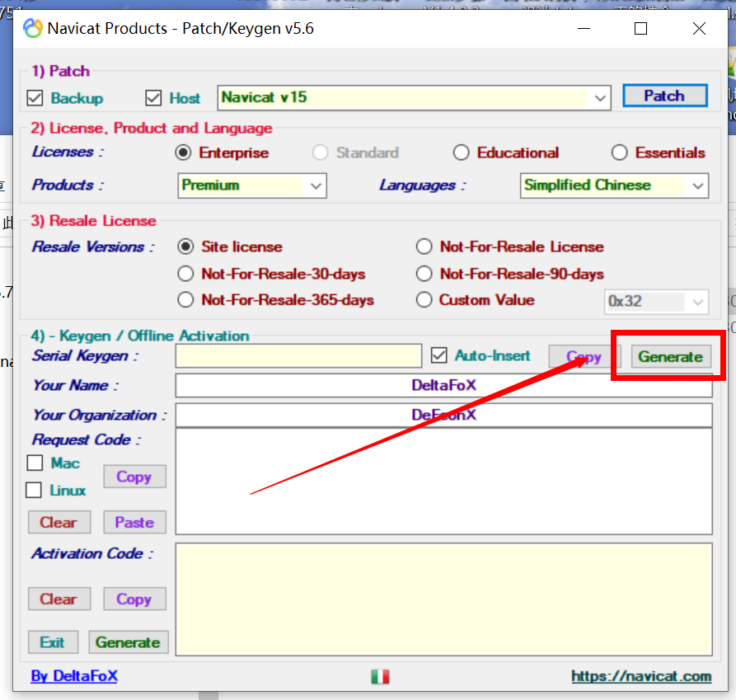Click the '4) - Keygen / Offline Activation' heading
736x700 pixels.
point(140,336)
